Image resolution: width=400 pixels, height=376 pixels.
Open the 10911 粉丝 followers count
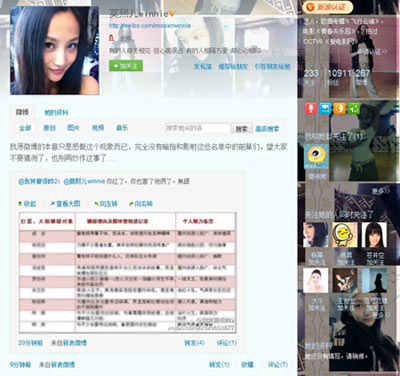339,77
